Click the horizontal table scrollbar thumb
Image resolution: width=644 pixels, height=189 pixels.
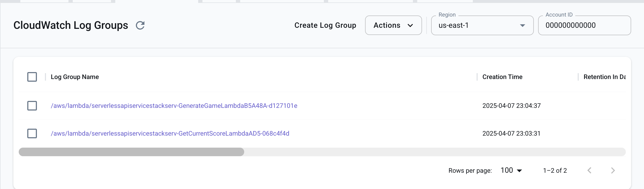click(x=131, y=152)
